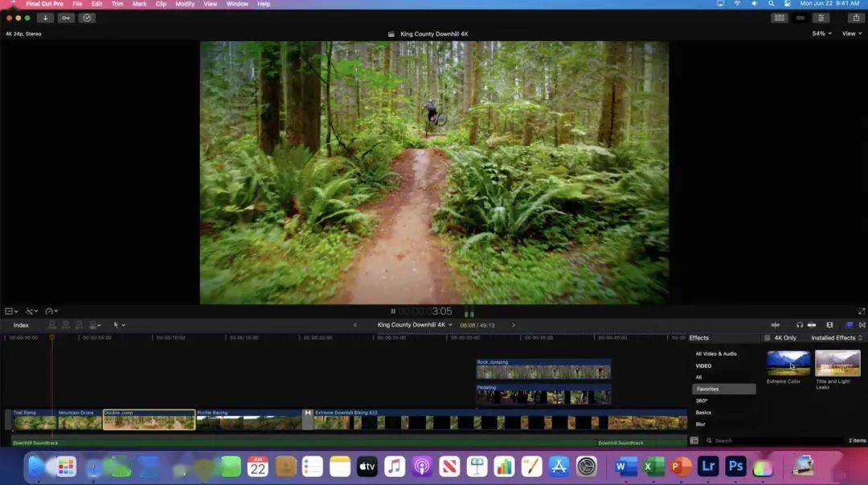
Task: Show background tasks checkmark icon
Action: [87, 18]
